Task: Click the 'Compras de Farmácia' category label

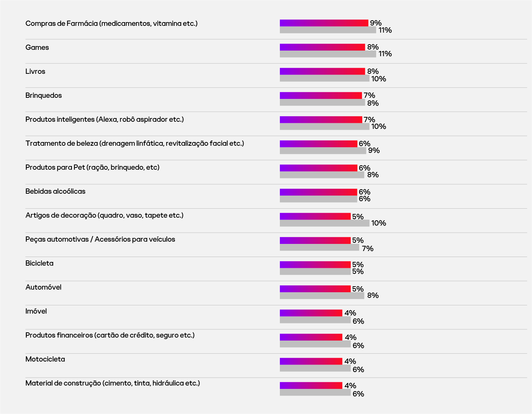Action: click(x=111, y=24)
